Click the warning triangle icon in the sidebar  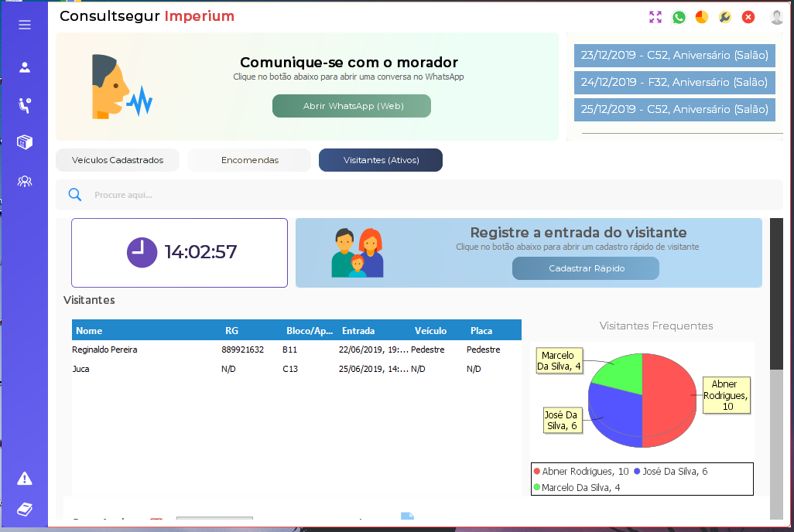click(24, 479)
